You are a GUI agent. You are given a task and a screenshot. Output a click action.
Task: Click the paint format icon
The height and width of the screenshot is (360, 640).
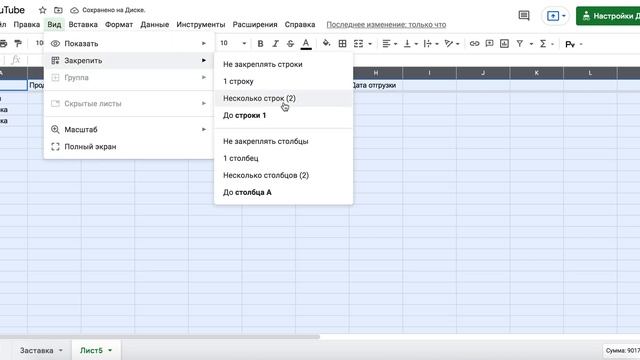tap(18, 43)
